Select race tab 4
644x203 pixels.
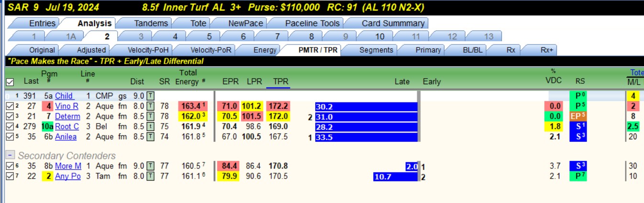(x=175, y=36)
